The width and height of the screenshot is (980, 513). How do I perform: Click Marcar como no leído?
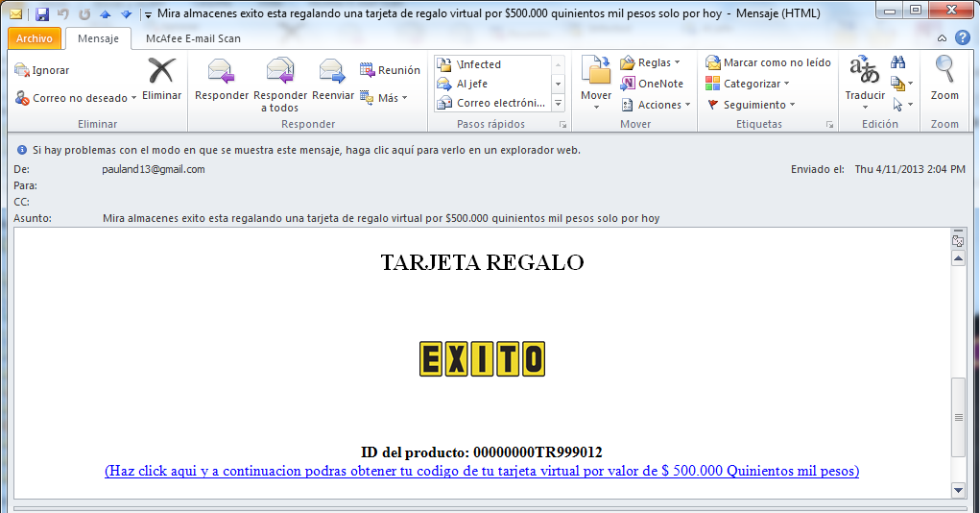[x=768, y=62]
